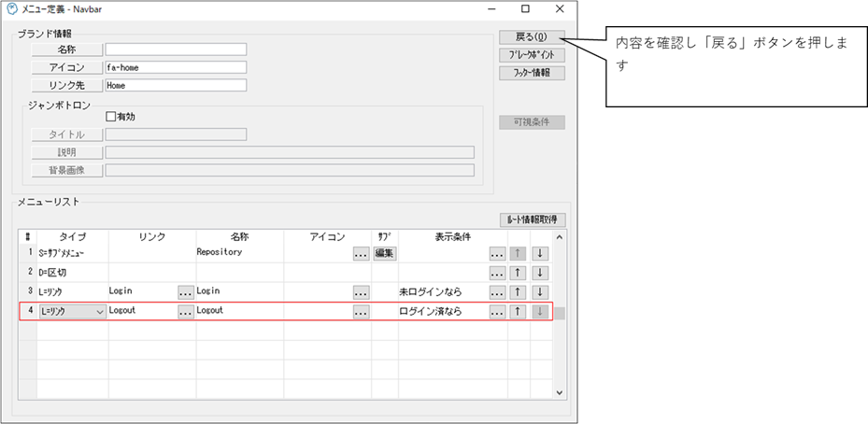This screenshot has height=424, width=868.
Task: Browse link for Logout row ellipsis
Action: (x=185, y=312)
